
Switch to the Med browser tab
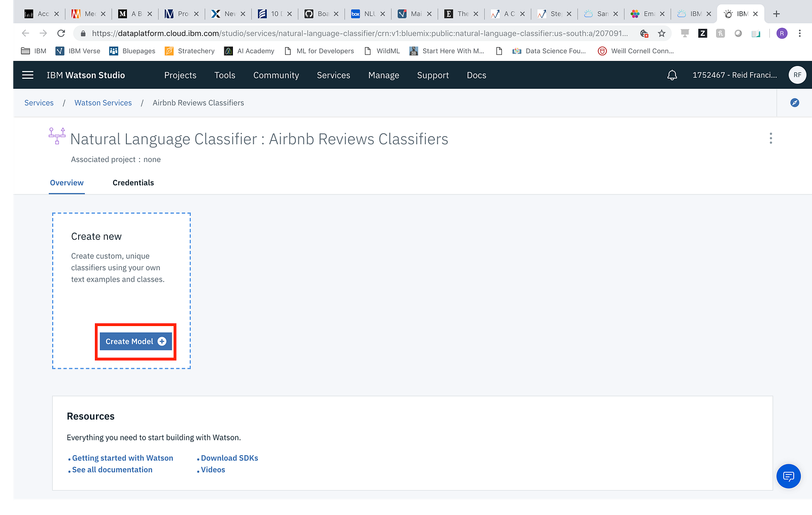pyautogui.click(x=88, y=14)
